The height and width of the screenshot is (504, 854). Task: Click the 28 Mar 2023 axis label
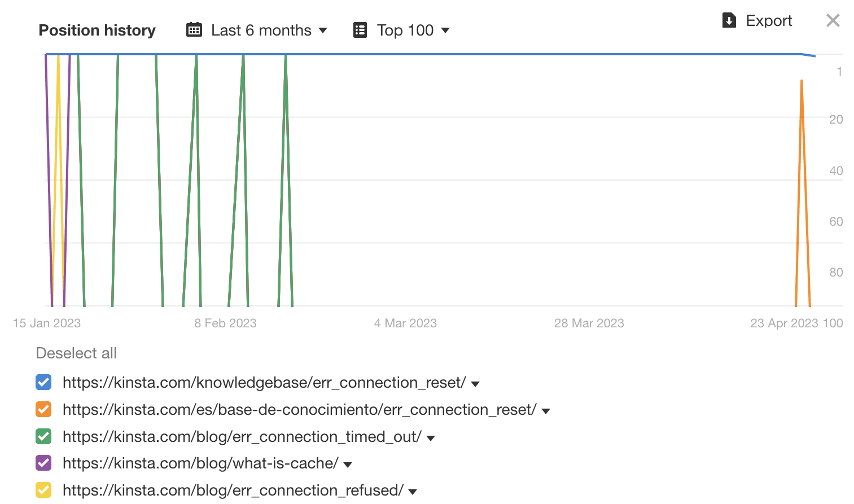(x=589, y=323)
